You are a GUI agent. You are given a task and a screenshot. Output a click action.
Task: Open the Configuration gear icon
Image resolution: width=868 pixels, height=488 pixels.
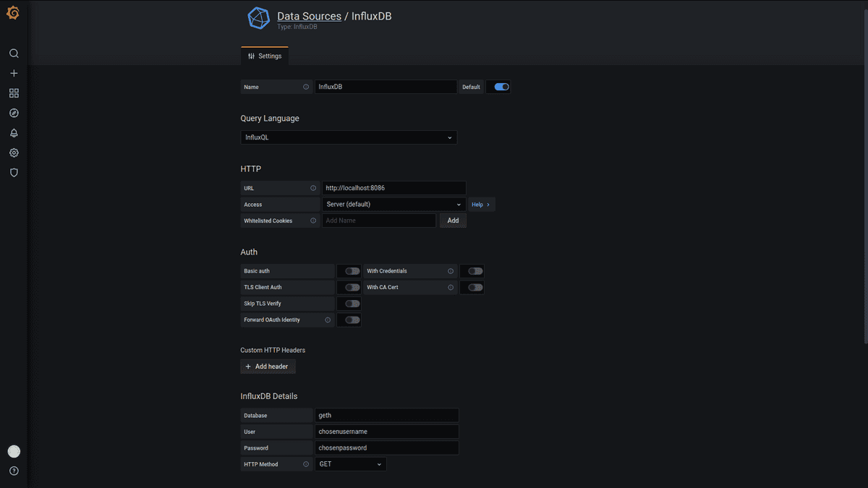[13, 153]
